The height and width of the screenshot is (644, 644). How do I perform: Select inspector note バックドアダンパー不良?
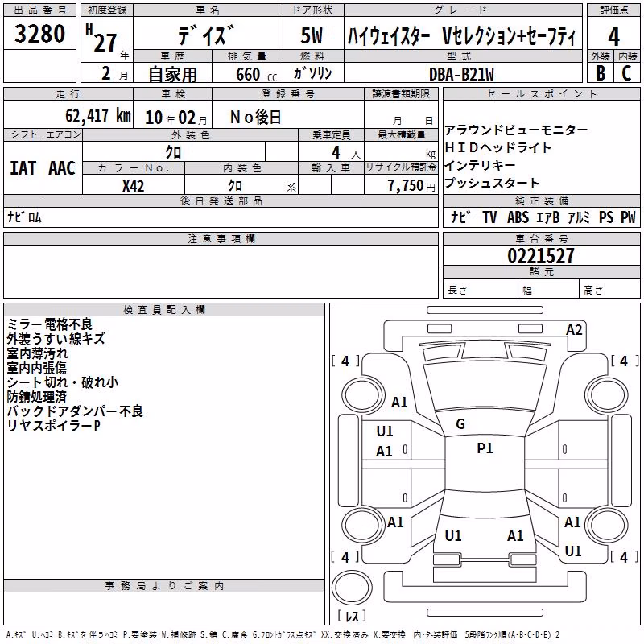75,411
